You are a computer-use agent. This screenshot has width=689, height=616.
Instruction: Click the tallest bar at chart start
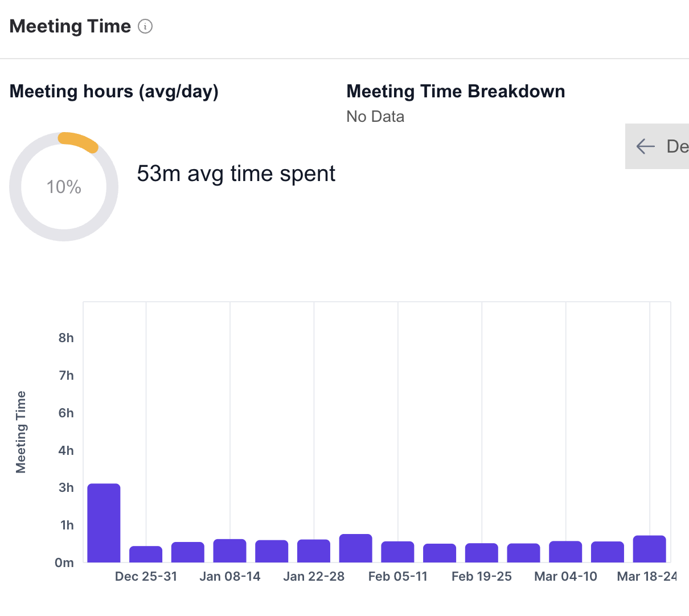pyautogui.click(x=104, y=523)
